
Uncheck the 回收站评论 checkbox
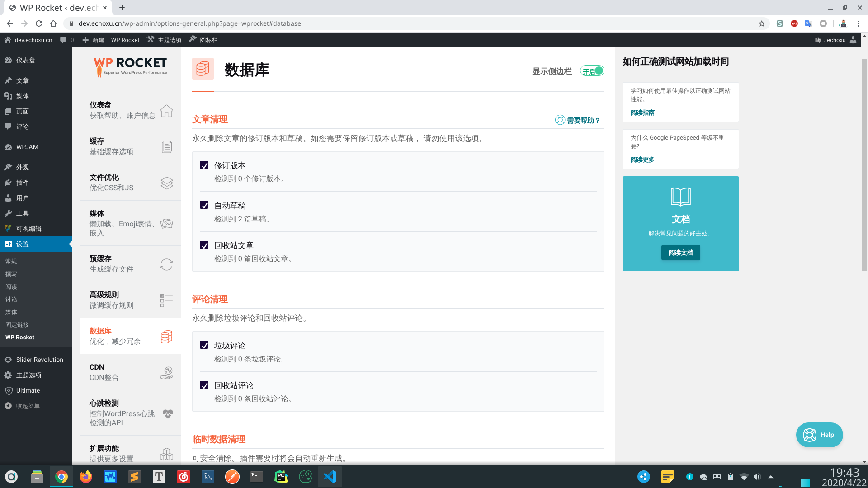[x=204, y=385]
